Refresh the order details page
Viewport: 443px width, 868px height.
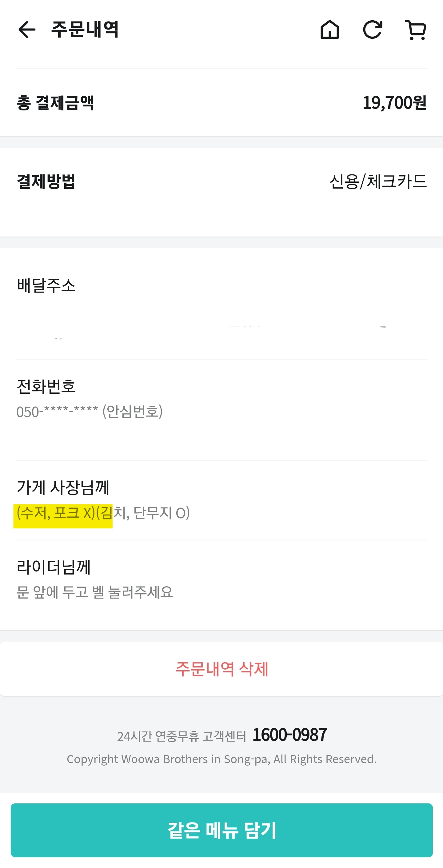coord(372,30)
